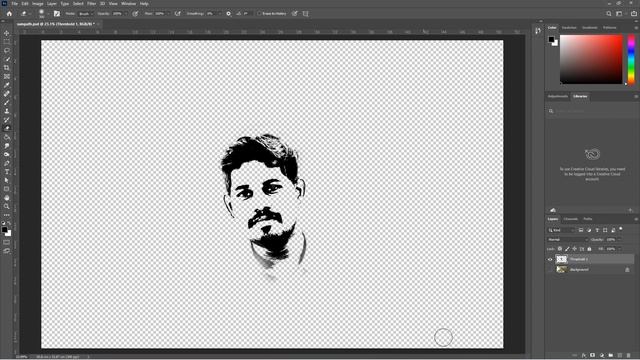Select the Healing Brush tool
Image resolution: width=640 pixels, height=360 pixels.
(7, 94)
